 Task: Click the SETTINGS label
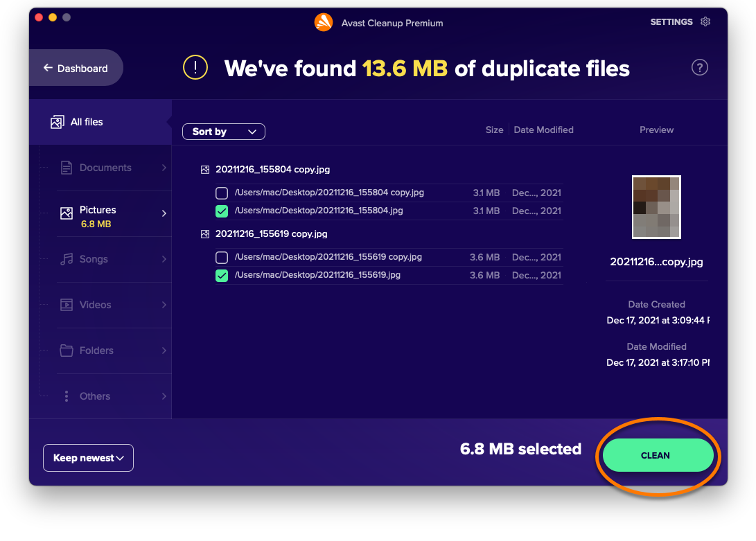click(671, 21)
